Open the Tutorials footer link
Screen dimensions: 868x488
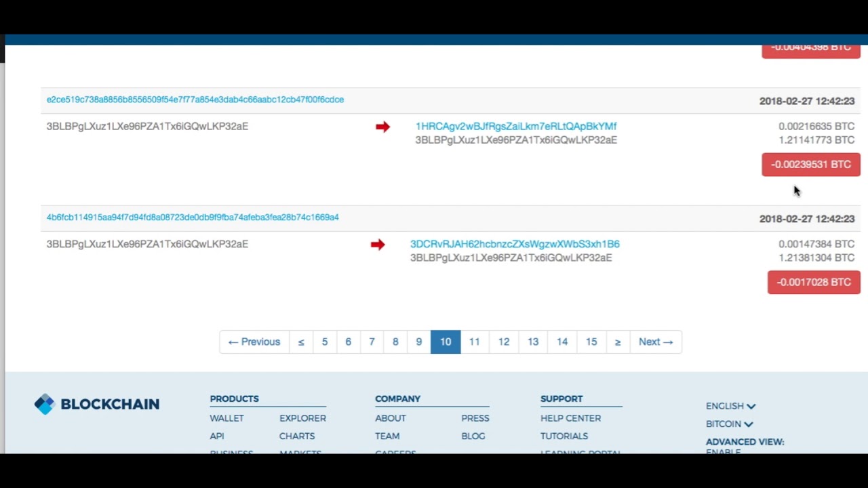[x=564, y=436]
